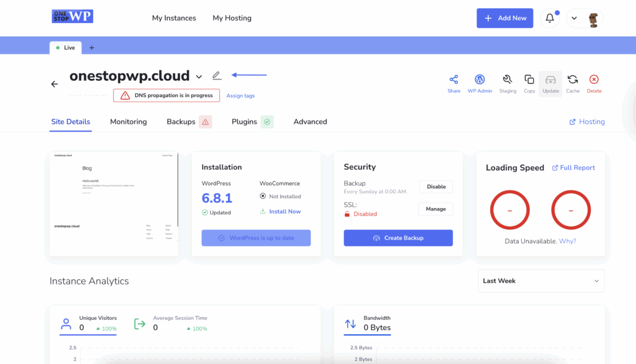Open the Hosting link

coord(587,122)
